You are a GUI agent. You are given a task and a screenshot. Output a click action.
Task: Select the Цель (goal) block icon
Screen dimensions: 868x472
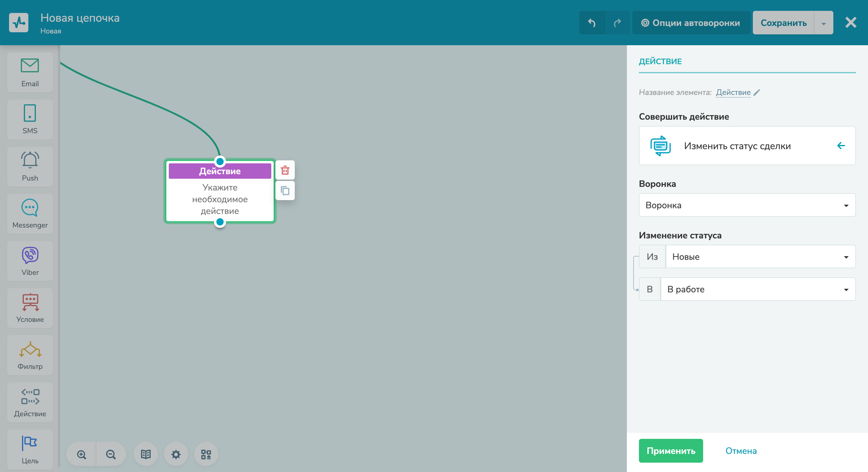tap(30, 449)
